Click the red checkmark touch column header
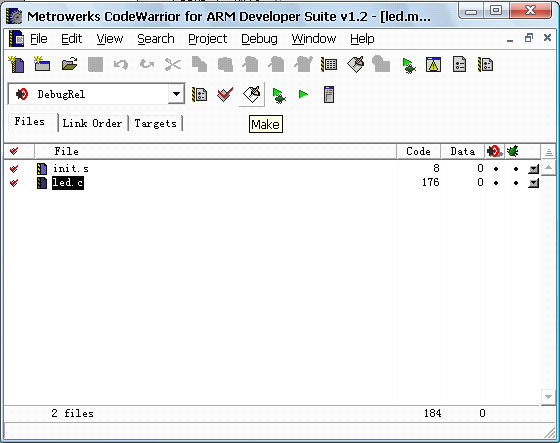The height and width of the screenshot is (443, 560). click(14, 151)
